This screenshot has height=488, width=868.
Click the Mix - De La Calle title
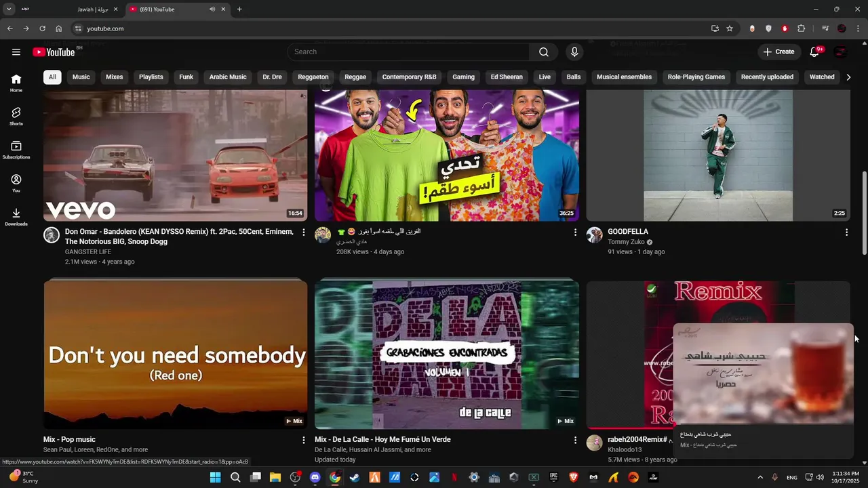click(382, 439)
